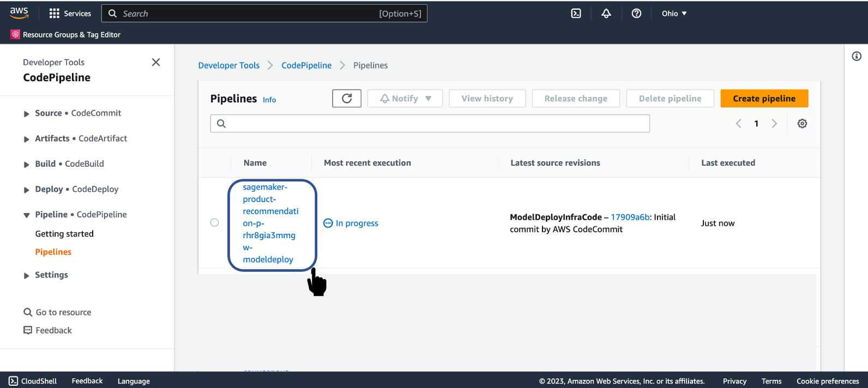Focus the AWS top search bar
This screenshot has height=388, width=868.
[x=264, y=14]
